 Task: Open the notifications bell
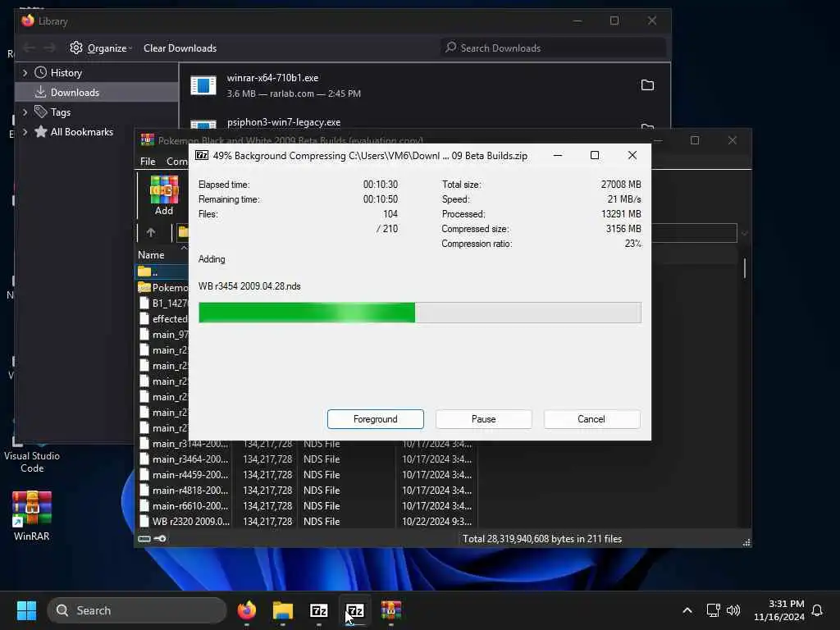[817, 610]
